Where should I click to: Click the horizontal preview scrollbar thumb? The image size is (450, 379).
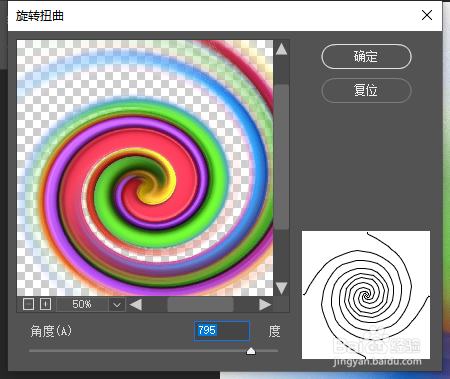pyautogui.click(x=200, y=305)
